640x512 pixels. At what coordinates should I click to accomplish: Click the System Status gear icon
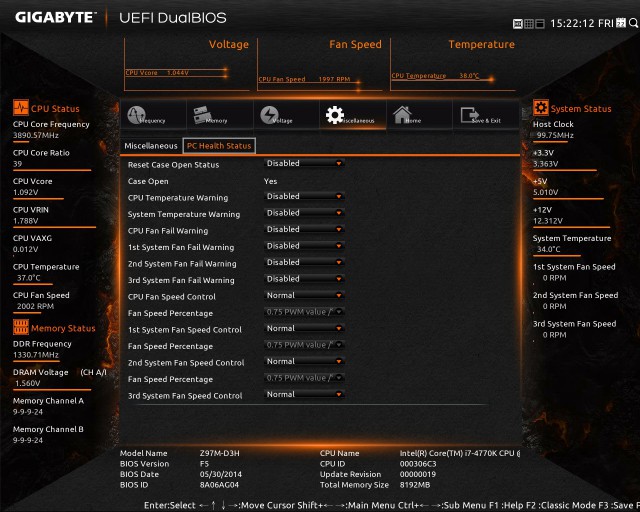point(540,108)
